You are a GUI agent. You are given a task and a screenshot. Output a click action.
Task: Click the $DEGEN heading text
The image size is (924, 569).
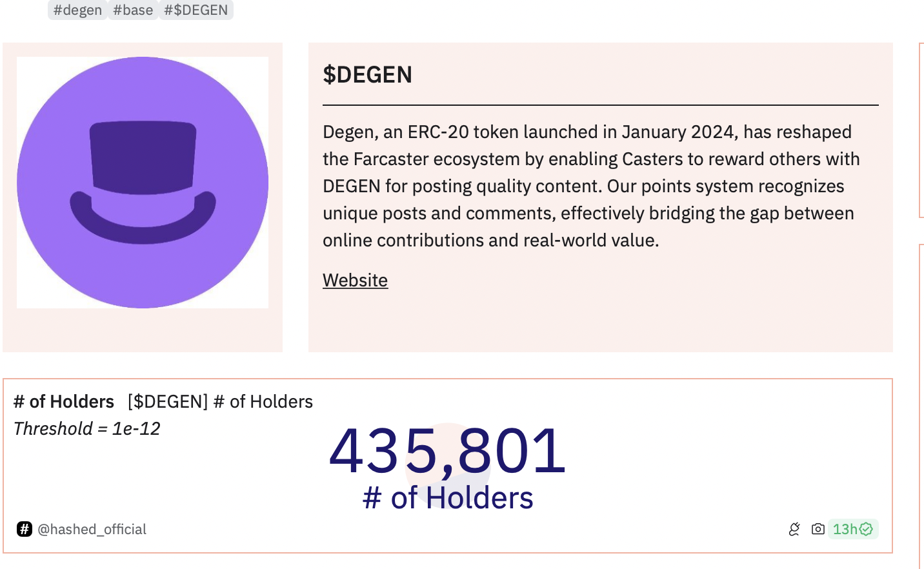(367, 75)
